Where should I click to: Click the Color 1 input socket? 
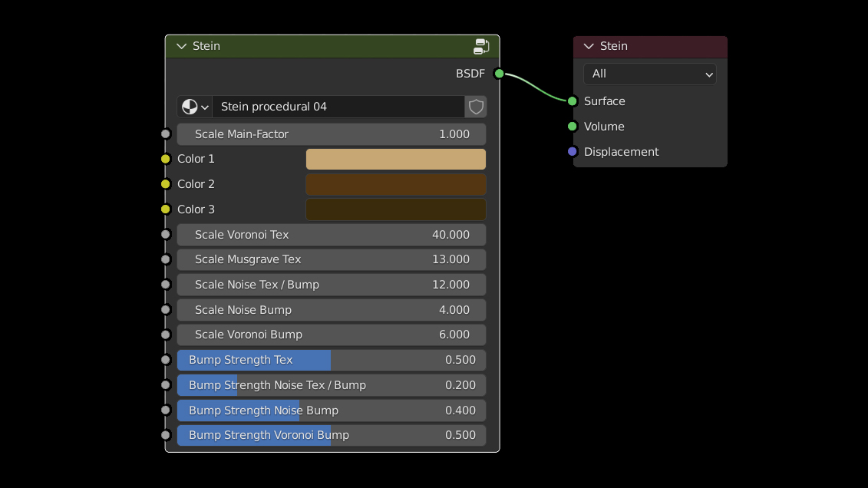[165, 159]
